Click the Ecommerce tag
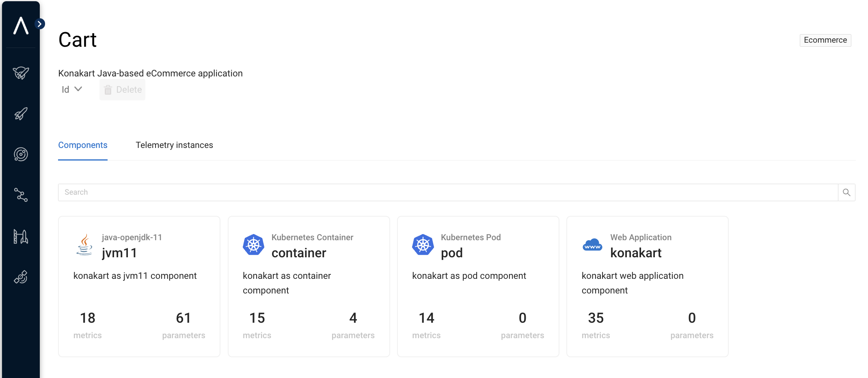 point(825,40)
